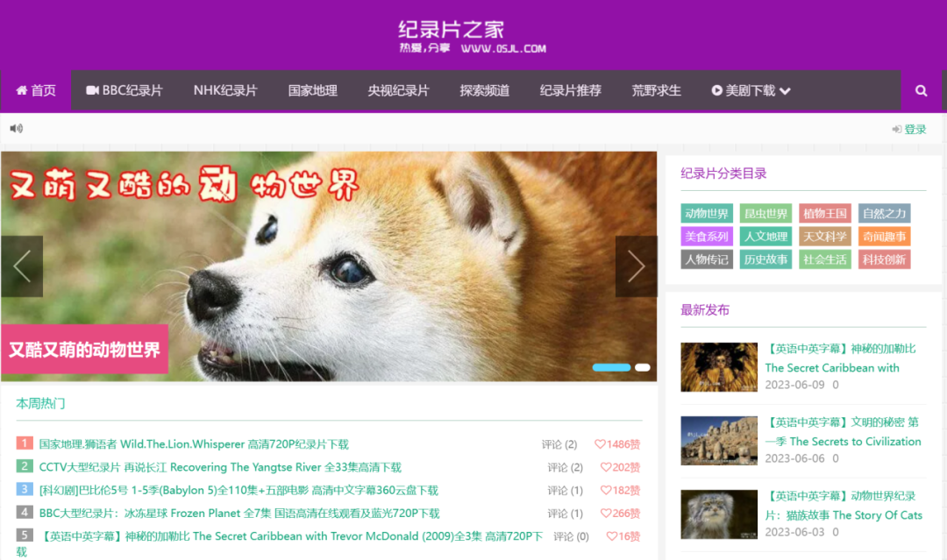
Task: Open the Frozen Planet post link
Action: [x=239, y=513]
